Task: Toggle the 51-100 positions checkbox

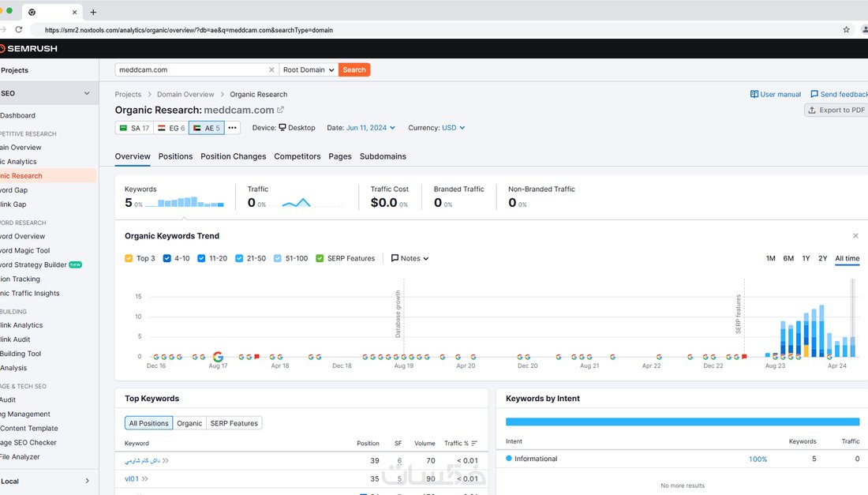Action: [277, 259]
